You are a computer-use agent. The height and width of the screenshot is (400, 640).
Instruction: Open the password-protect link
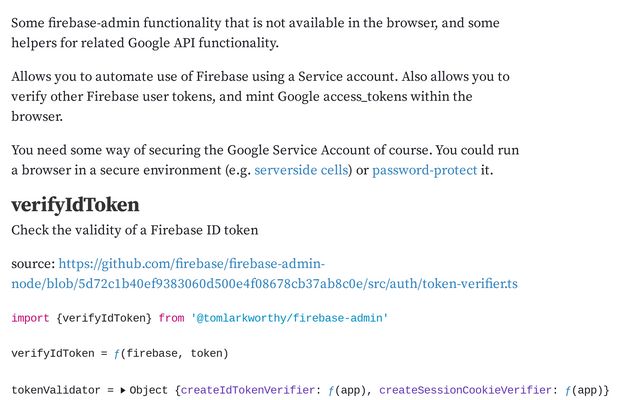pyautogui.click(x=424, y=170)
